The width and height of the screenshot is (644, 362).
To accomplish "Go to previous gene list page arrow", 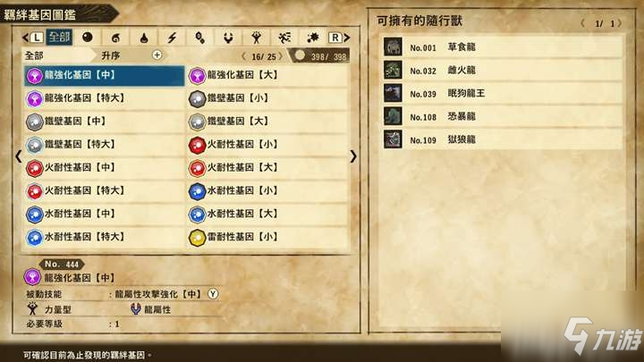I will click(19, 156).
